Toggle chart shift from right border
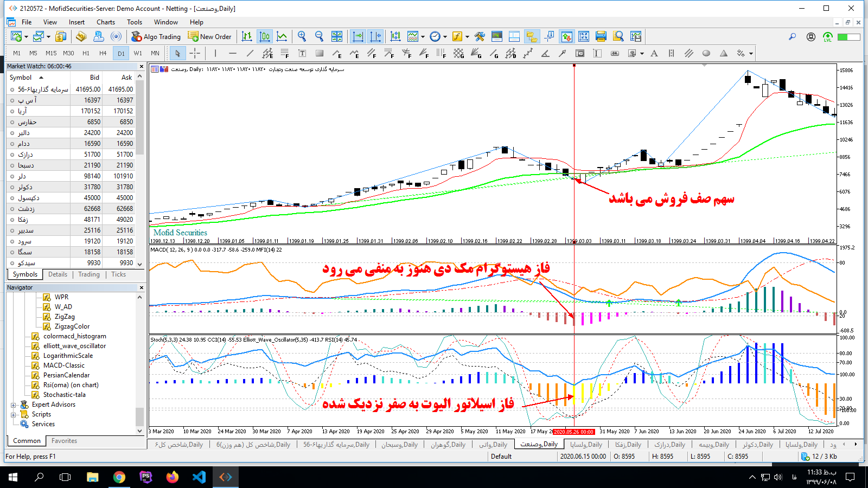 tap(375, 37)
